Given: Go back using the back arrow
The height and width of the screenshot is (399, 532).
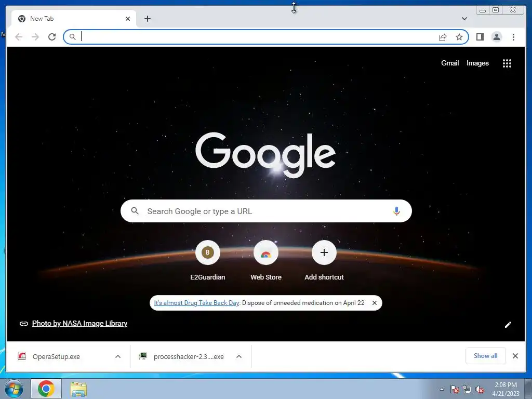Looking at the screenshot, I should tap(19, 37).
